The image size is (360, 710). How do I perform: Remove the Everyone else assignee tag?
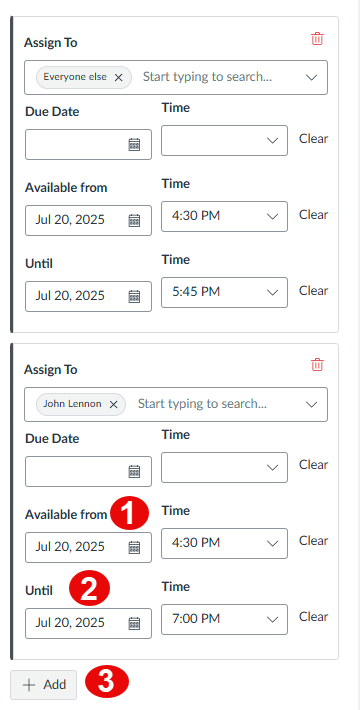click(119, 77)
